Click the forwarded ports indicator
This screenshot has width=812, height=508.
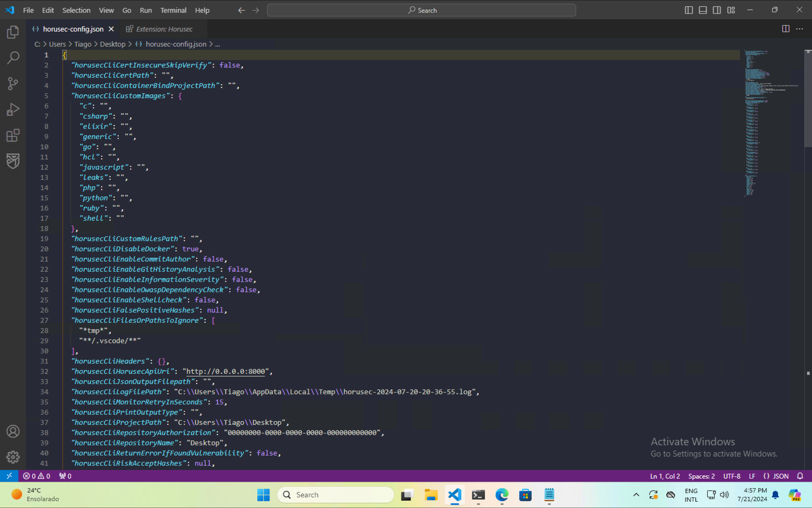tap(65, 476)
